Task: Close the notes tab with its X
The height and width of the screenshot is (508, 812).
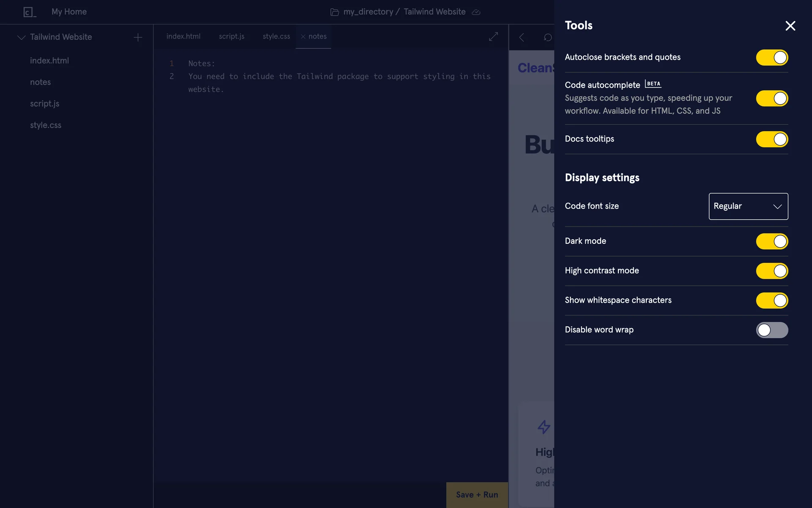Action: pos(303,36)
